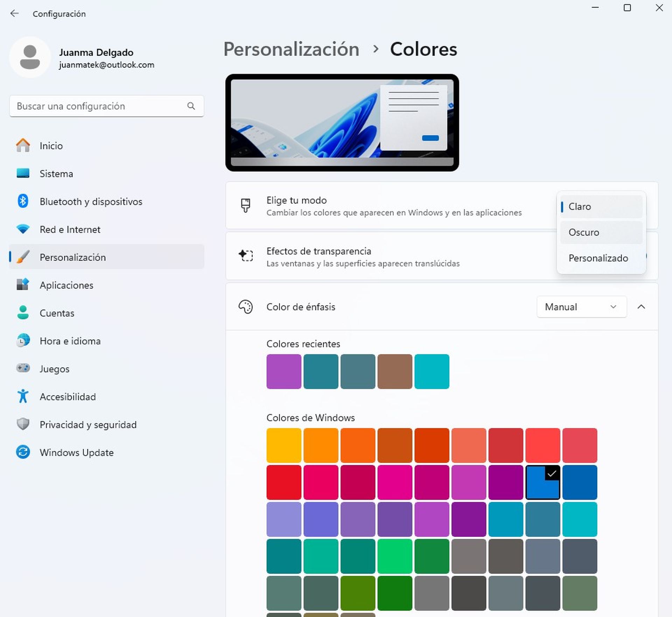Open Juegos settings via the controller icon
This screenshot has height=617, width=672.
tap(23, 369)
